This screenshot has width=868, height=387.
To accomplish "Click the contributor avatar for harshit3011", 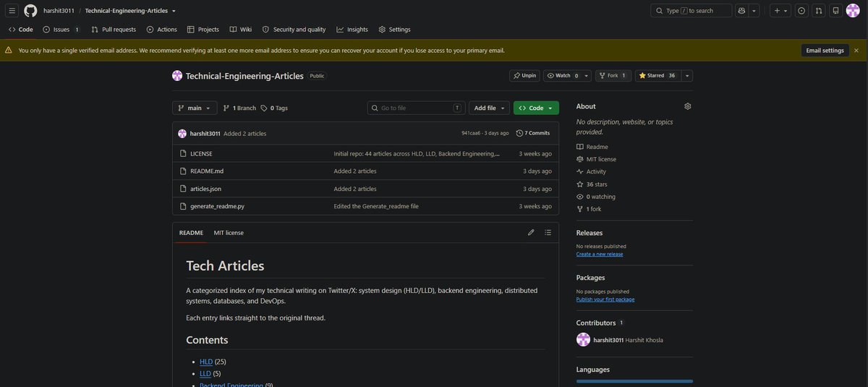I will [x=583, y=340].
